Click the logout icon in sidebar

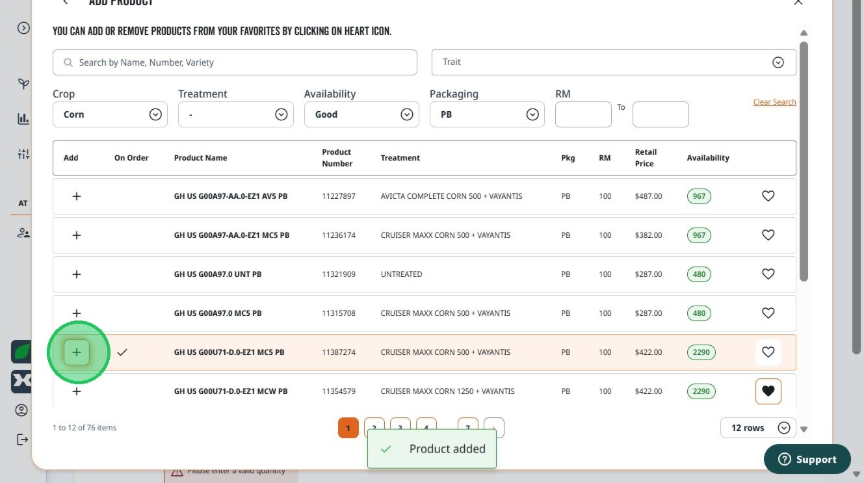[x=22, y=439]
